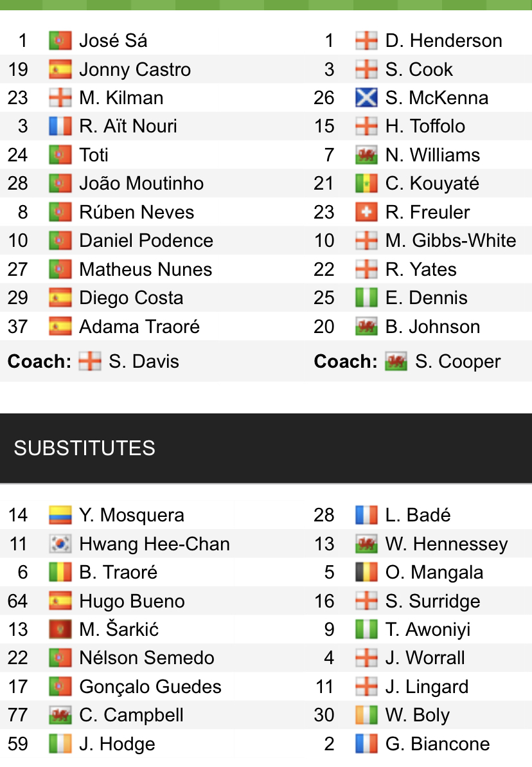The height and width of the screenshot is (767, 532).
Task: Open Adama Traoré's player profile
Action: pyautogui.click(x=139, y=327)
